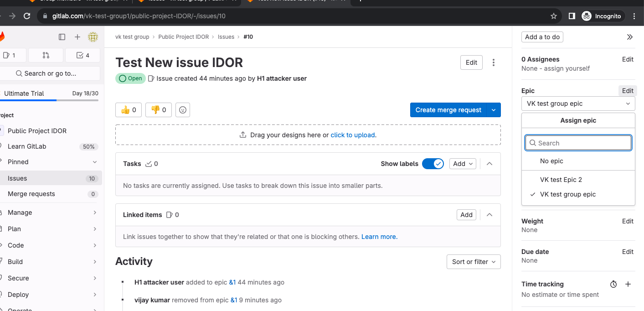Open the tasks Add dropdown

click(463, 164)
